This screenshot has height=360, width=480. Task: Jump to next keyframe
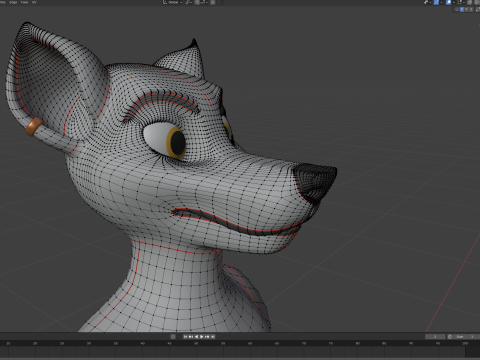pos(207,337)
